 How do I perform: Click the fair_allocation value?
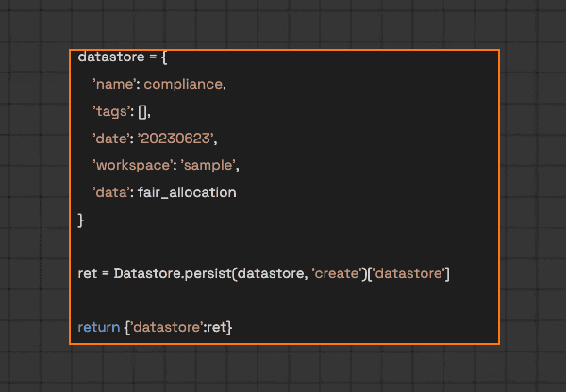pos(187,192)
